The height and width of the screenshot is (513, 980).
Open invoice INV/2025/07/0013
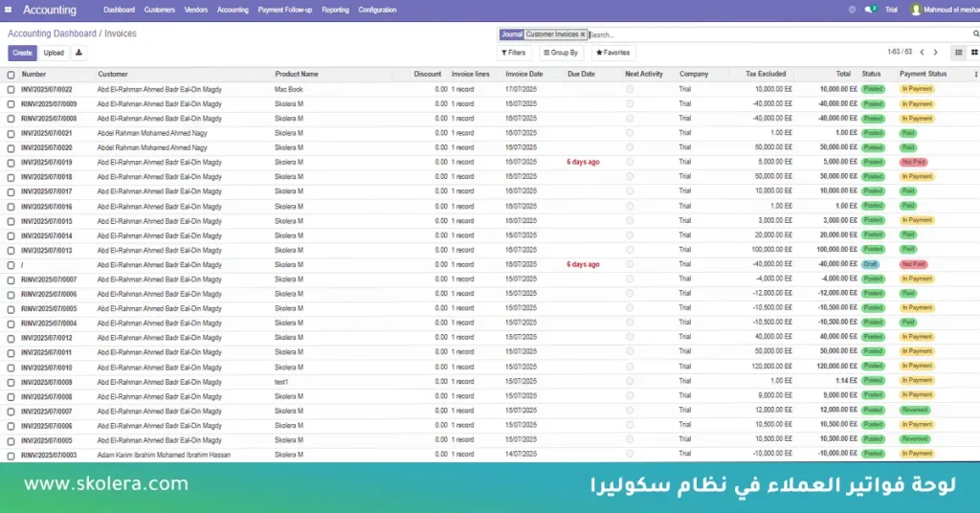click(x=46, y=250)
